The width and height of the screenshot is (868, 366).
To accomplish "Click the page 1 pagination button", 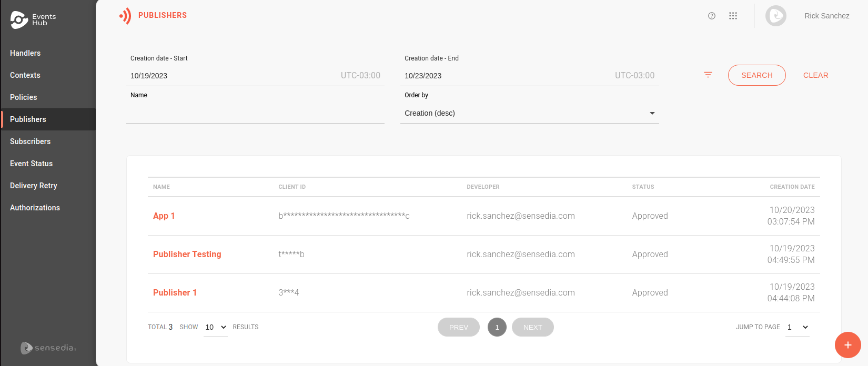I will 497,327.
